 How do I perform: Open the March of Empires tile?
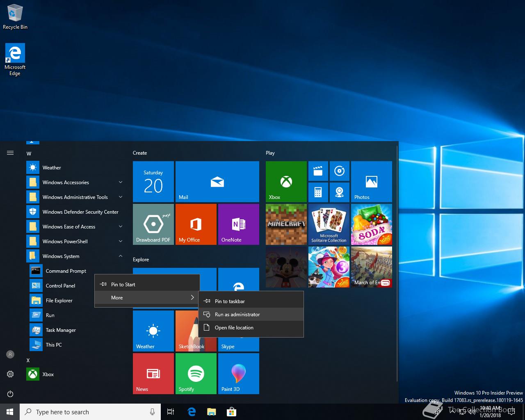click(372, 267)
